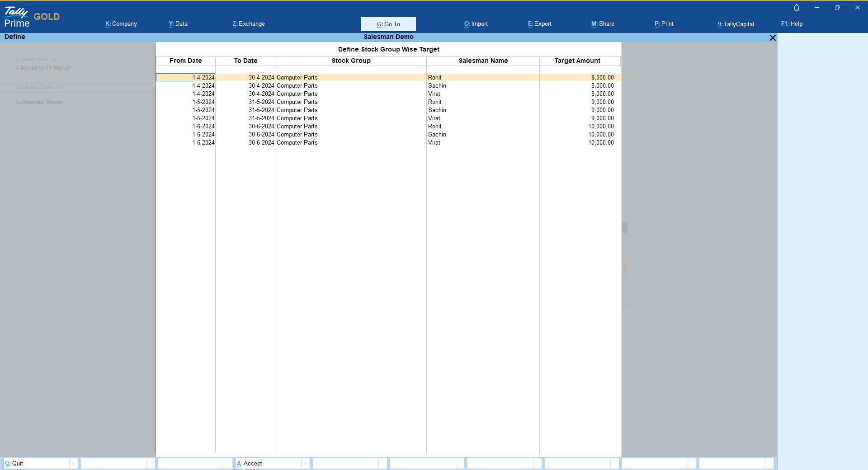Expand the caret beside the Quit button
Screen dimensions: 868x470
[73, 463]
